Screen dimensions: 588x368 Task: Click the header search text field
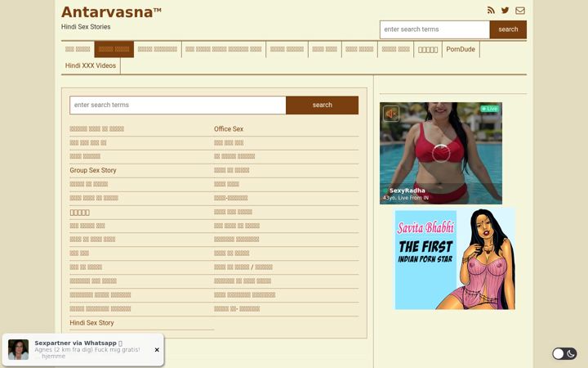(434, 29)
